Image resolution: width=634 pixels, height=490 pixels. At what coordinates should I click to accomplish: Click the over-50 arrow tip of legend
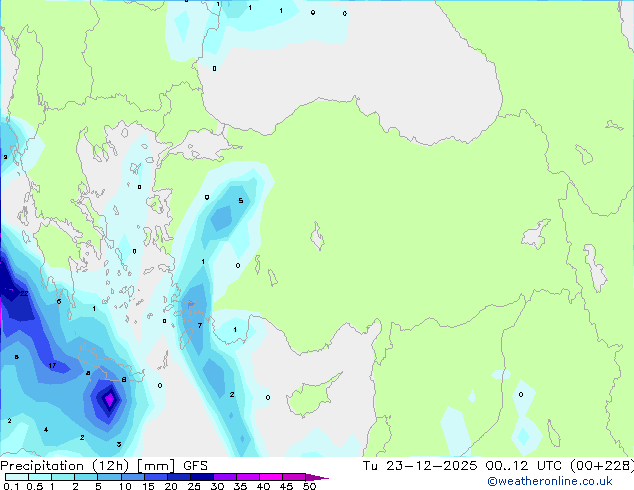click(317, 477)
